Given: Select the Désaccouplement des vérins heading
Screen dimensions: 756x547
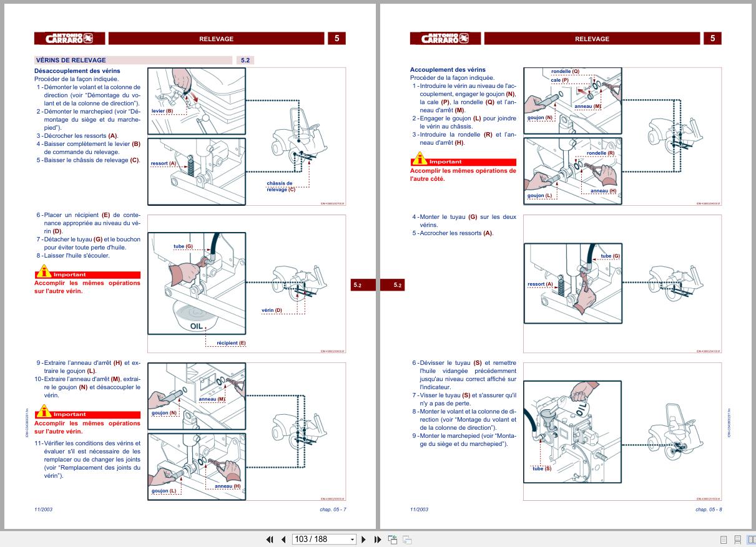Looking at the screenshot, I should (x=77, y=70).
